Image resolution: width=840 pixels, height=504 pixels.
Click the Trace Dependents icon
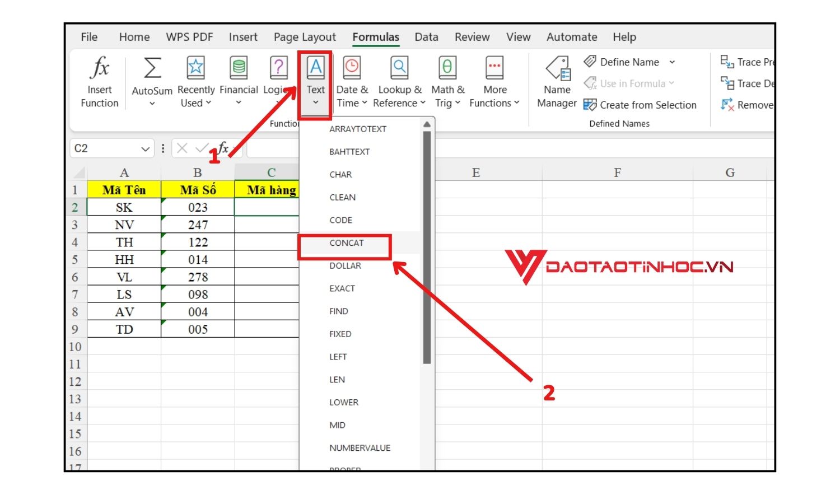point(727,83)
